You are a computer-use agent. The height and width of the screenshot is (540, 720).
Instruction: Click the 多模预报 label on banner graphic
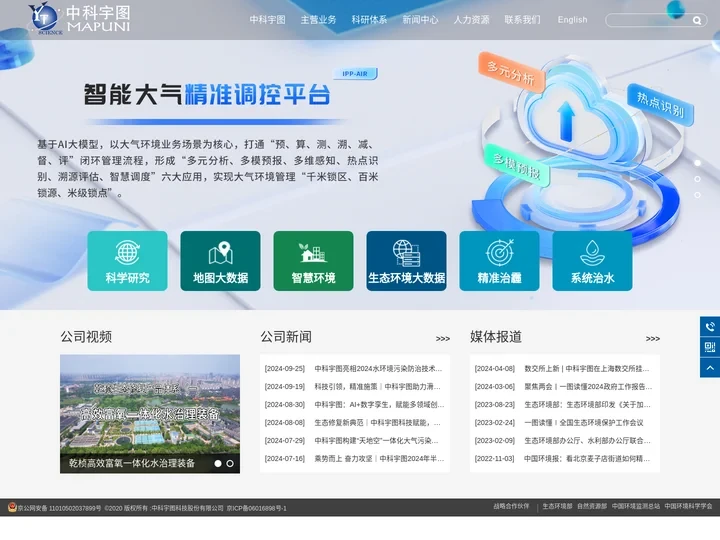(x=517, y=166)
